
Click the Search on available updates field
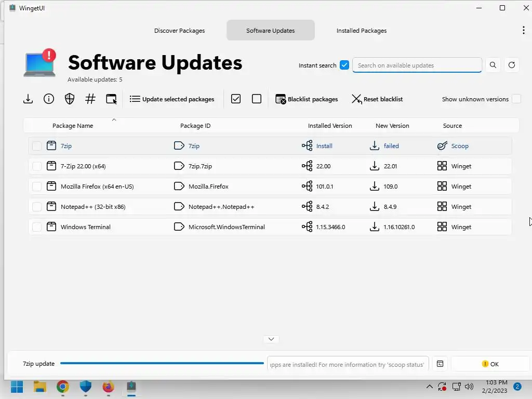417,65
